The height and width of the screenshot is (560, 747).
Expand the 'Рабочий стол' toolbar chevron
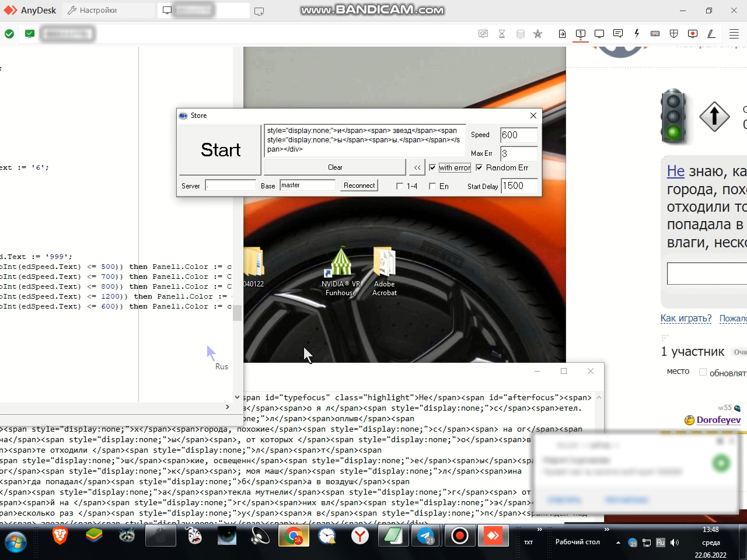(x=607, y=530)
